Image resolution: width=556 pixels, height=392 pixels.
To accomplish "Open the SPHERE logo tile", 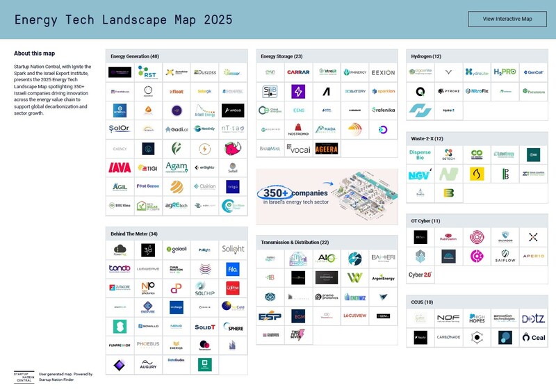I will pyautogui.click(x=233, y=327).
